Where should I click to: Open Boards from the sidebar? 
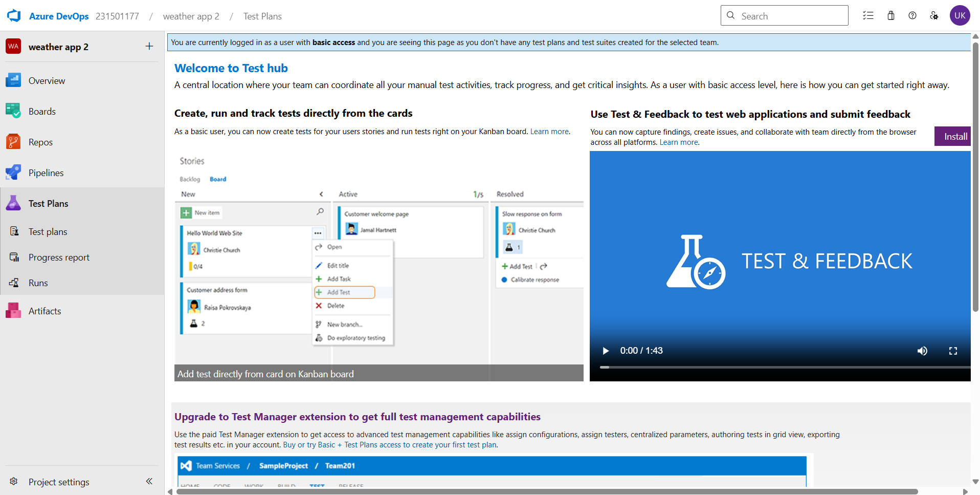coord(82,111)
